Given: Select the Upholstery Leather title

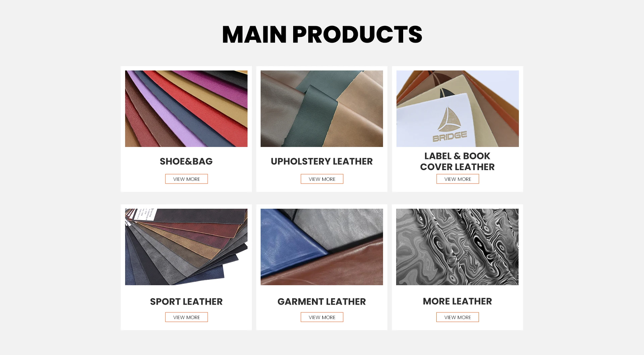Looking at the screenshot, I should (x=322, y=161).
